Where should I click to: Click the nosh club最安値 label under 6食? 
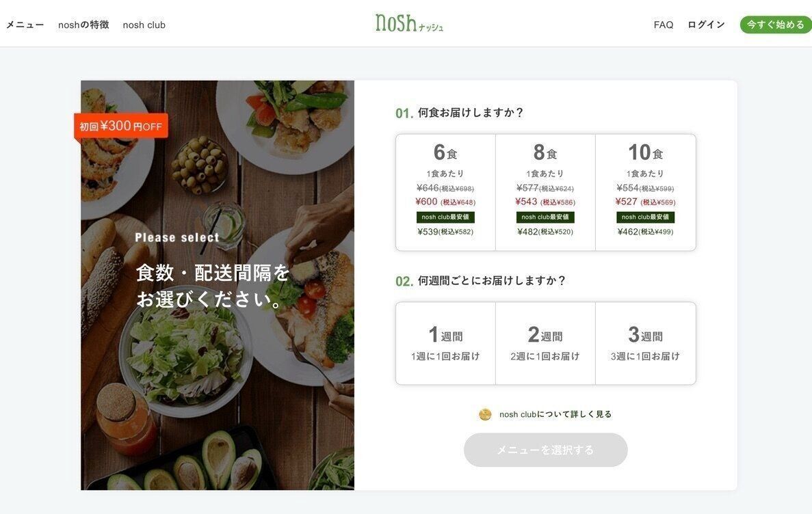445,217
